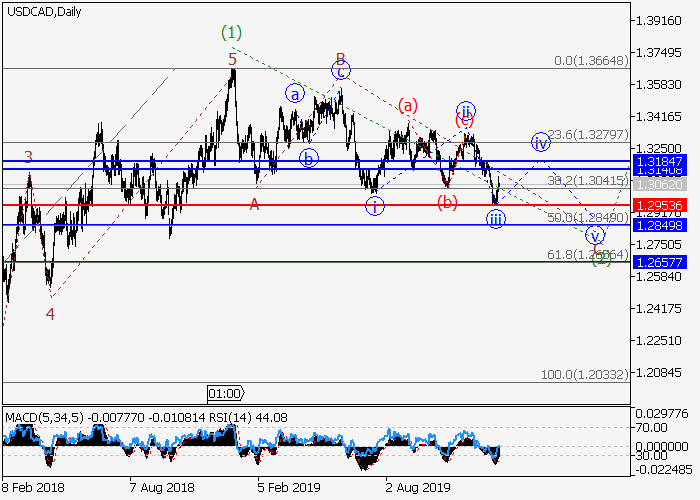Select the circled 'ii' wave marker
Viewport: 700px width, 500px height.
[x=466, y=110]
